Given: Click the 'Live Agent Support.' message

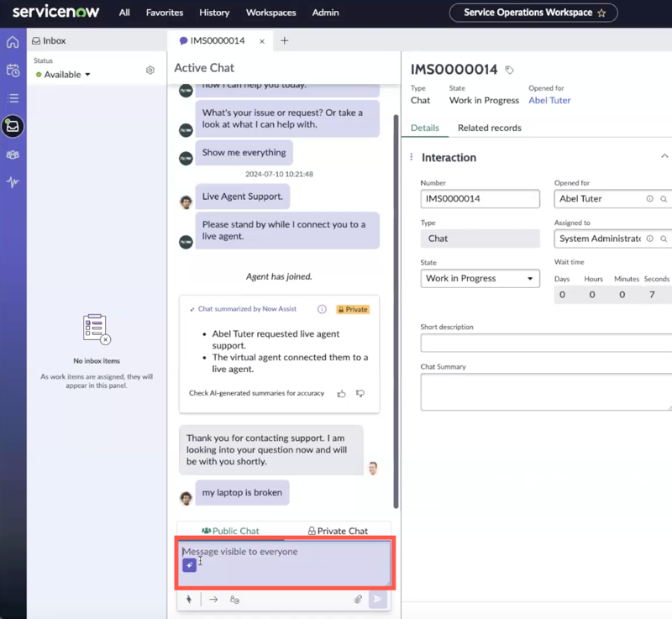Looking at the screenshot, I should [243, 197].
